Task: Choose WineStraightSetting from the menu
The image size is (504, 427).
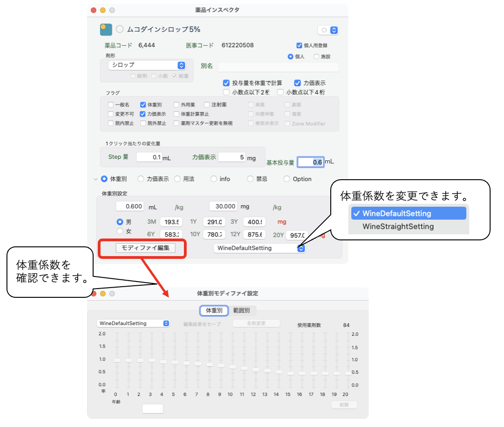Action: (x=398, y=226)
